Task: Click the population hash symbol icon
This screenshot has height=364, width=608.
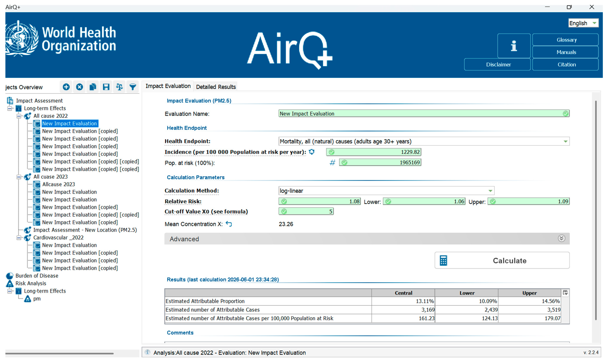Action: [332, 162]
